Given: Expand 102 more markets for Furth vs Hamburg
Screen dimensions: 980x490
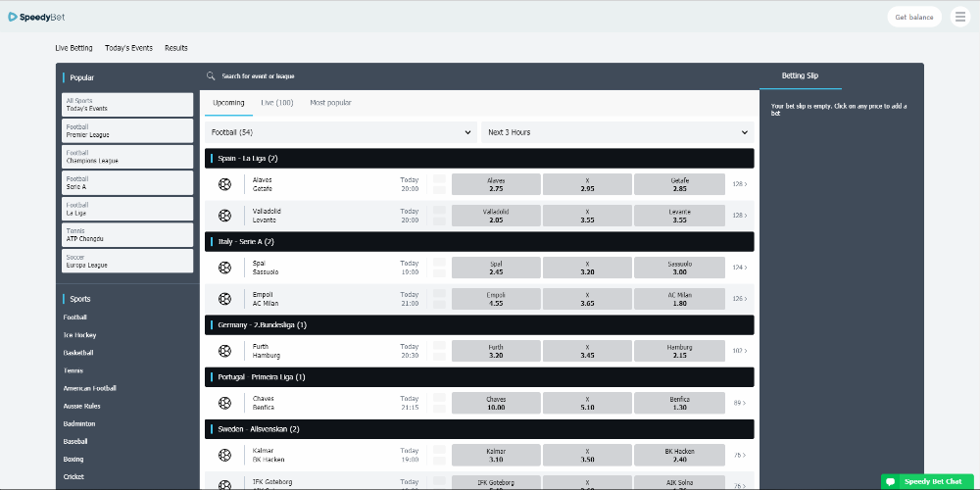Looking at the screenshot, I should coord(739,351).
